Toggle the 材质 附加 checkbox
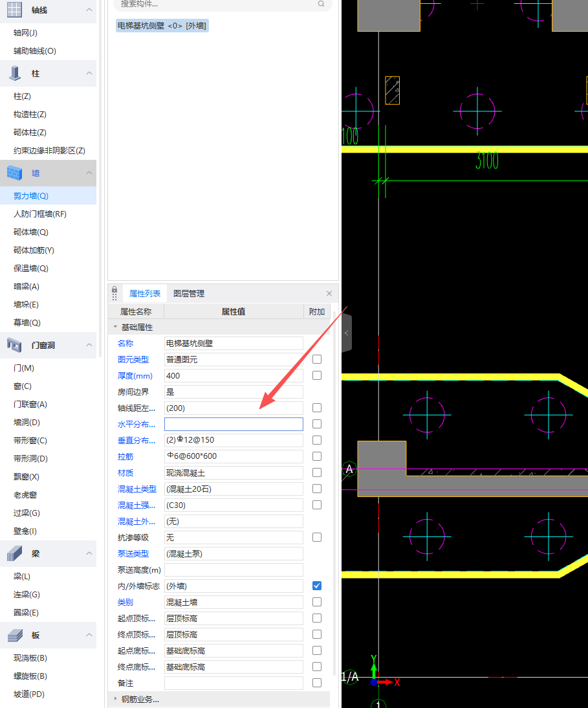588x708 pixels. 317,472
